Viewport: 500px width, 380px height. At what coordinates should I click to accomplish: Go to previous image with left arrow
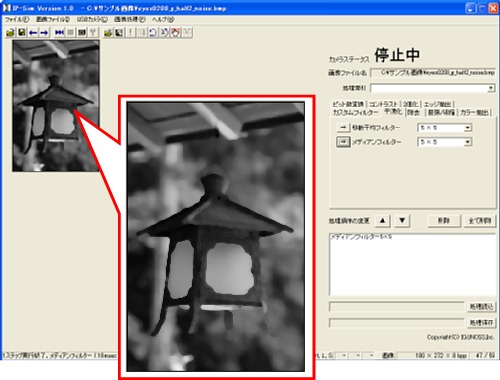click(x=33, y=32)
